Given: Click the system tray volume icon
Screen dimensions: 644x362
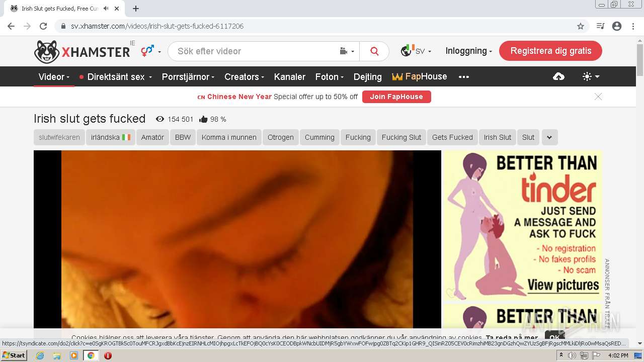Looking at the screenshot, I should click(572, 355).
